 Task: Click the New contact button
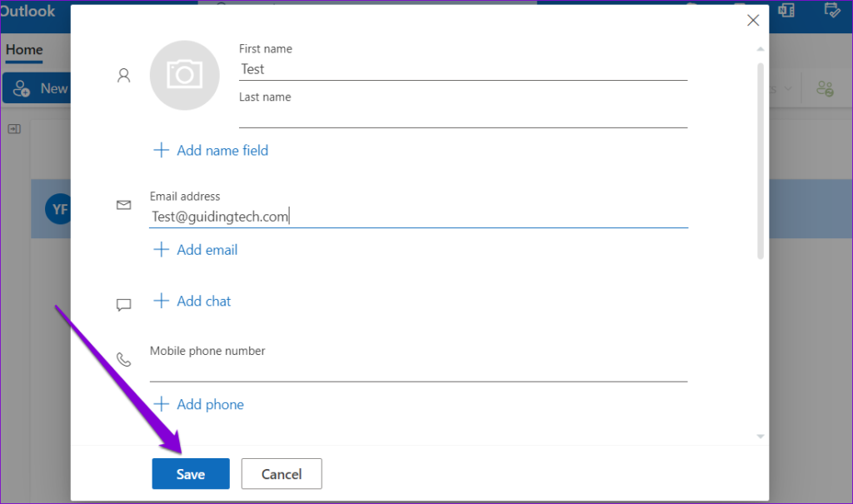tap(42, 87)
